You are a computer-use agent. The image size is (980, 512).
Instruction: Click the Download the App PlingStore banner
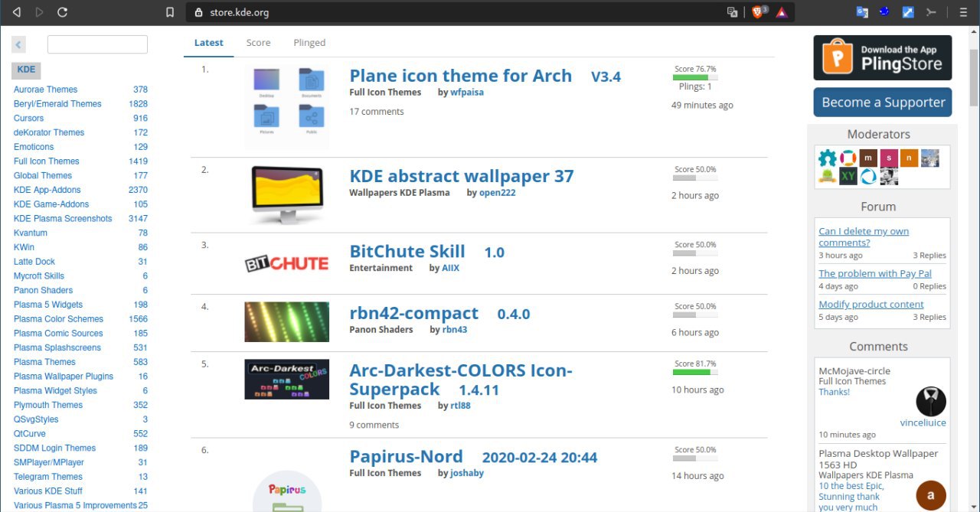(x=883, y=57)
